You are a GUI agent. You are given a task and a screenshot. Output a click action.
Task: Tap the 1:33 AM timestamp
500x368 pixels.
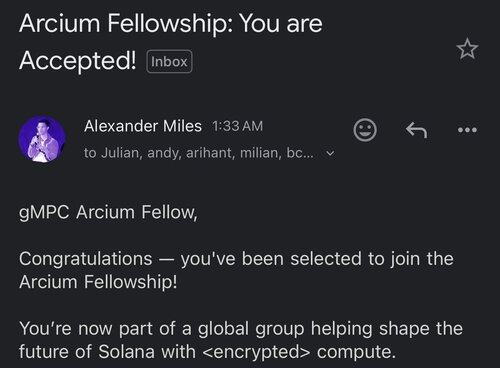click(x=237, y=126)
